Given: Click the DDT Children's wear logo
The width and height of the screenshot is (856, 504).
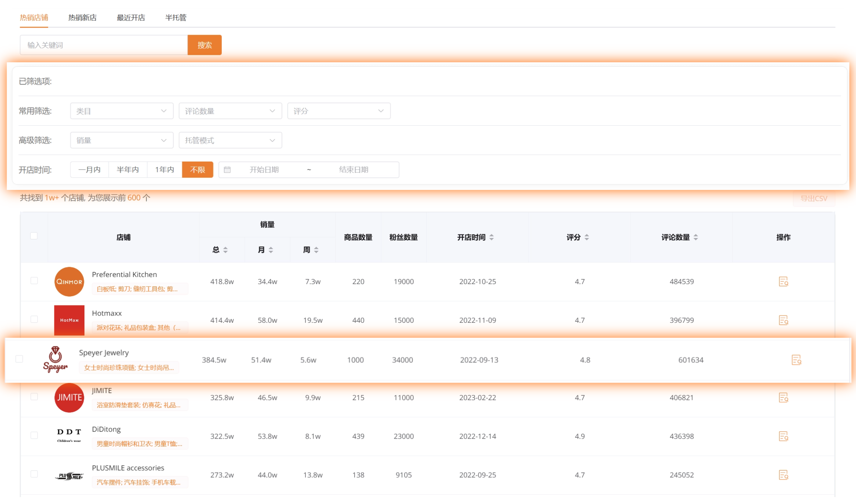Looking at the screenshot, I should point(69,436).
